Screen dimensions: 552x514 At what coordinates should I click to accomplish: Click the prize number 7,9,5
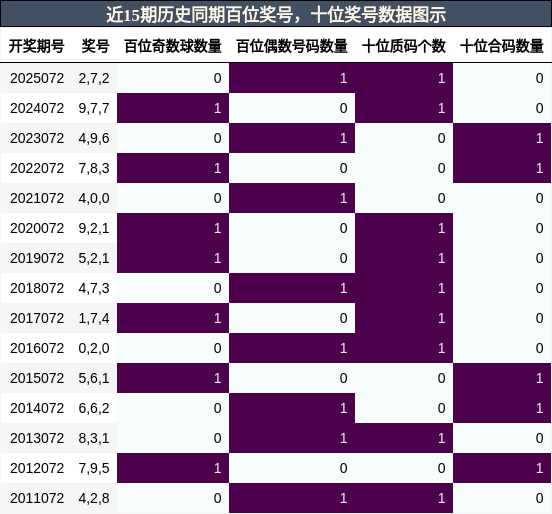(94, 468)
